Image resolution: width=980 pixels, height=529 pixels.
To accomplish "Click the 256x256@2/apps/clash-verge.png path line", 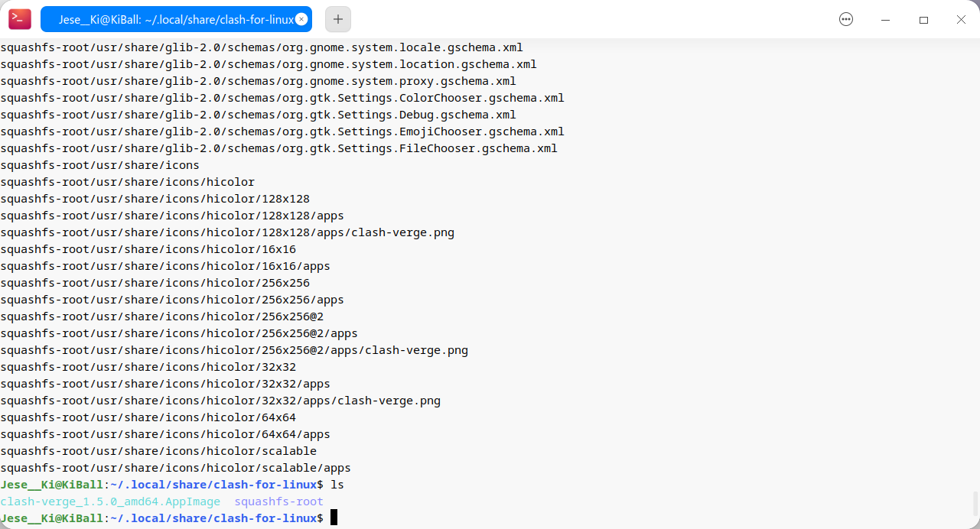I will (x=234, y=350).
